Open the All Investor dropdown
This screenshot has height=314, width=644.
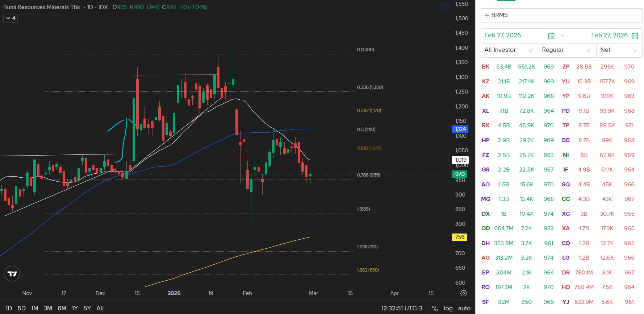coord(509,50)
